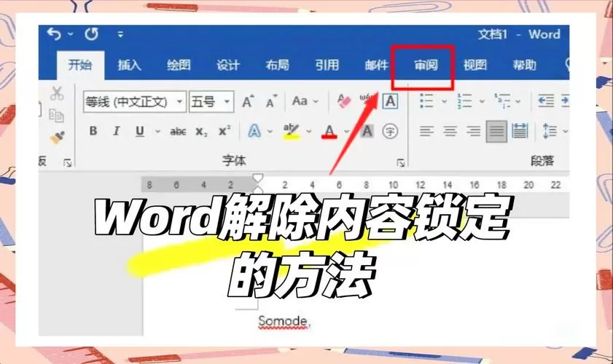Toggle bold formatting B
Screen dimensions: 613x364
tap(93, 131)
